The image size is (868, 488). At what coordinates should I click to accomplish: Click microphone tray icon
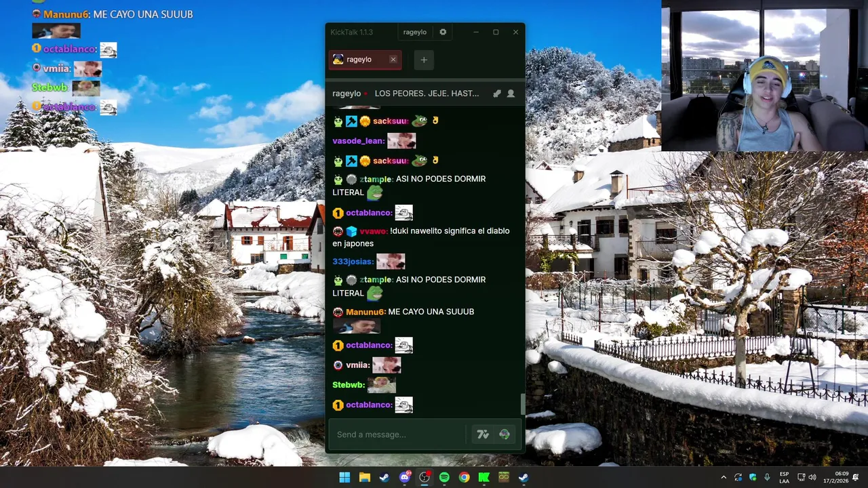click(767, 477)
